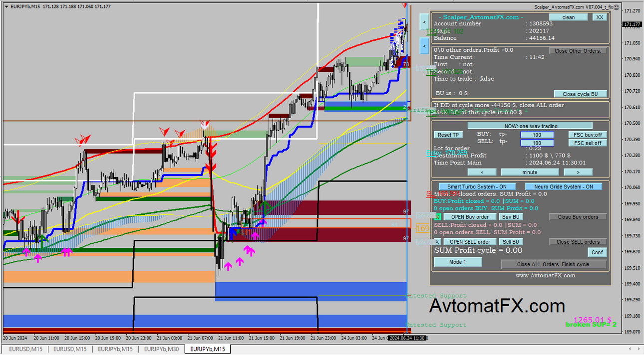
Task: Open the www.AvtomatFX.com link in panel
Action: [545, 275]
